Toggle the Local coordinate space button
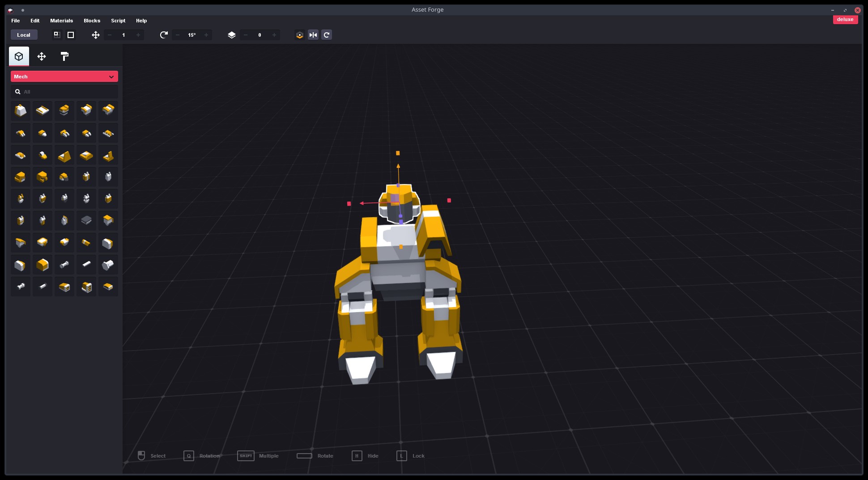 coord(24,35)
